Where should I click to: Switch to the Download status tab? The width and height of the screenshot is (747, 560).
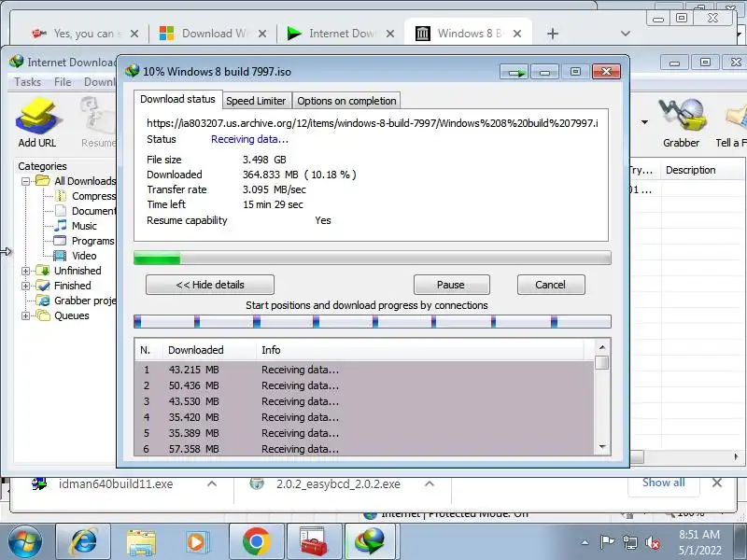click(177, 99)
